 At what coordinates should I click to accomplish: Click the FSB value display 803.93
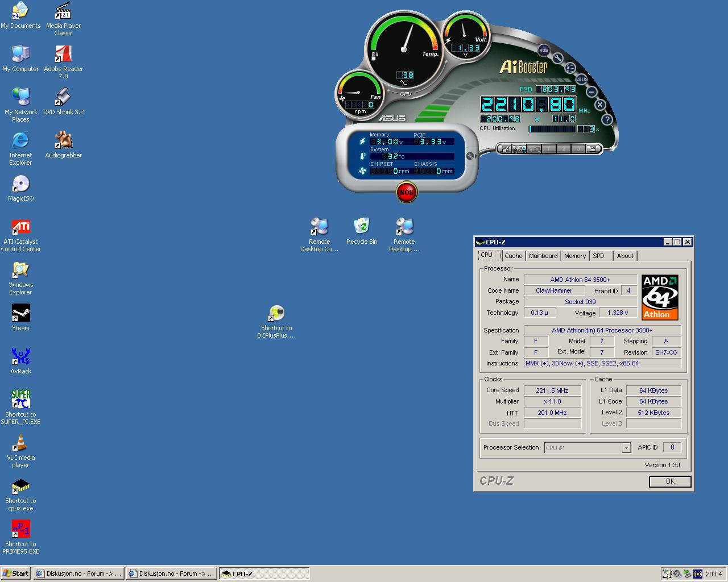(556, 89)
